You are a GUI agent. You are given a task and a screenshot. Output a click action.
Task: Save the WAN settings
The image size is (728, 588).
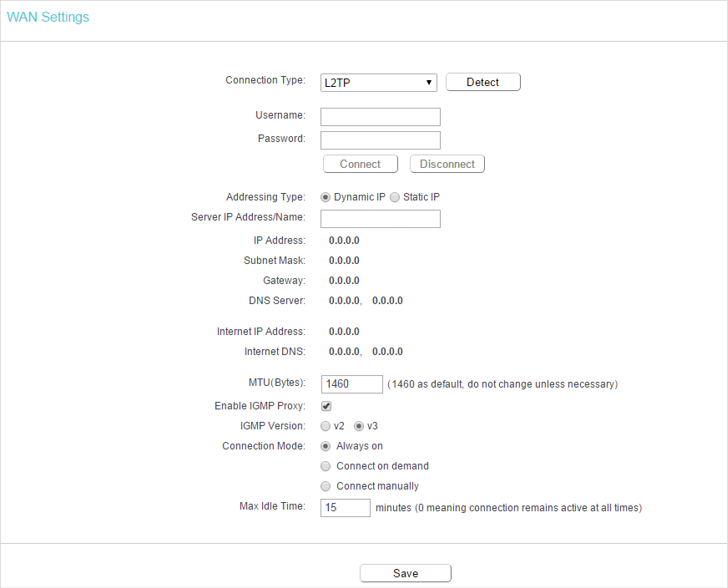pyautogui.click(x=405, y=573)
